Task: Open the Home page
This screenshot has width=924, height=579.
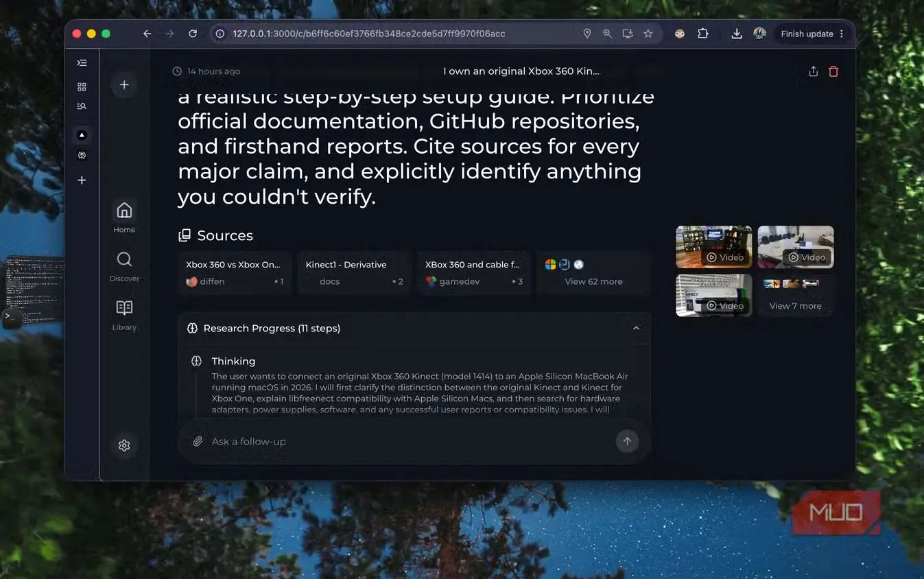Action: 124,217
